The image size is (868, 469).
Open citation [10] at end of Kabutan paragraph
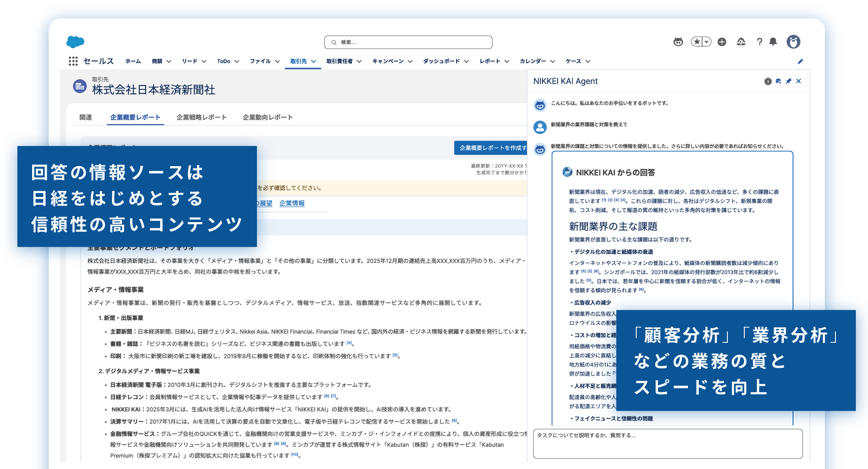pos(295,454)
